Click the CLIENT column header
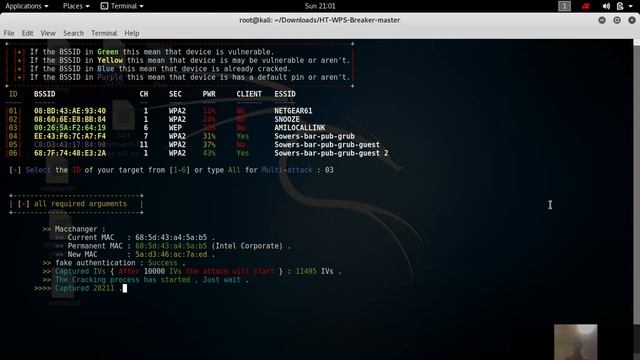This screenshot has height=360, width=640. click(249, 94)
